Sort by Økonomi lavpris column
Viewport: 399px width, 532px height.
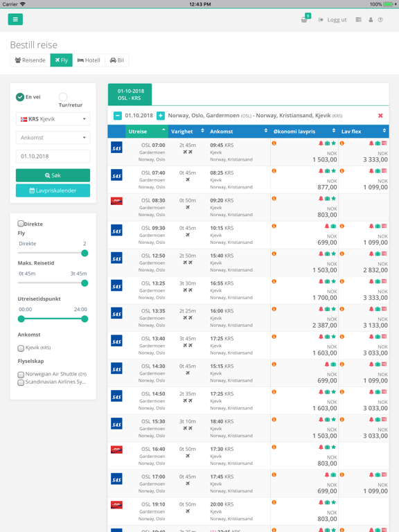click(x=304, y=132)
